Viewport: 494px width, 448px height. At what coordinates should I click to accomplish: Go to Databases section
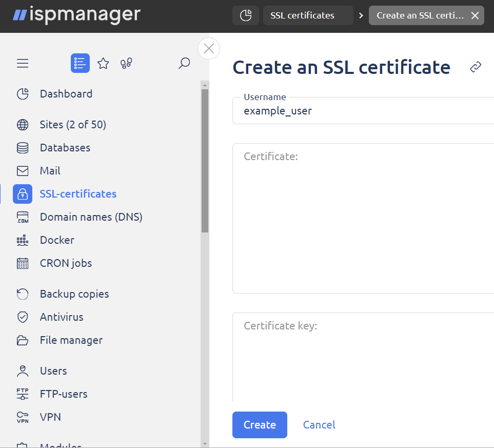point(65,148)
